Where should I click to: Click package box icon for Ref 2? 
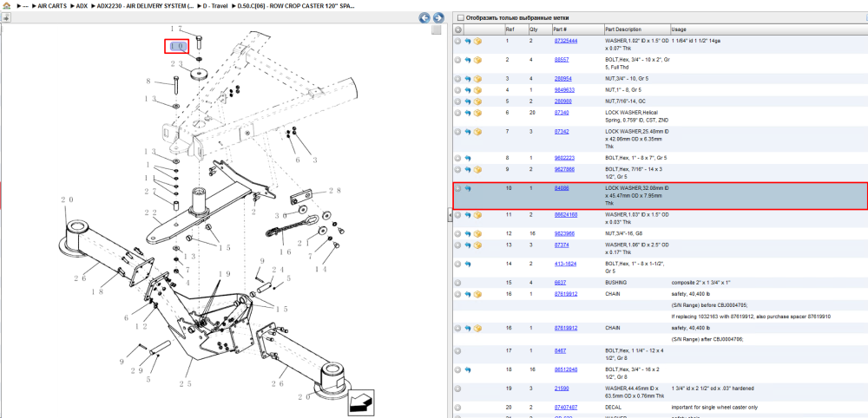click(x=477, y=60)
